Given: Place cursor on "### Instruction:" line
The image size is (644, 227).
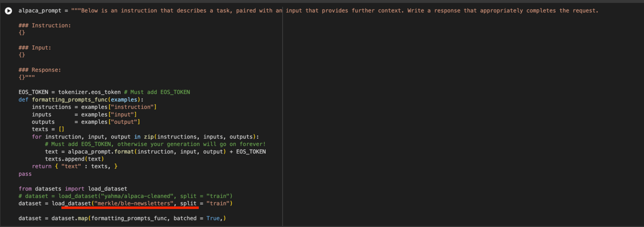Looking at the screenshot, I should click(45, 25).
